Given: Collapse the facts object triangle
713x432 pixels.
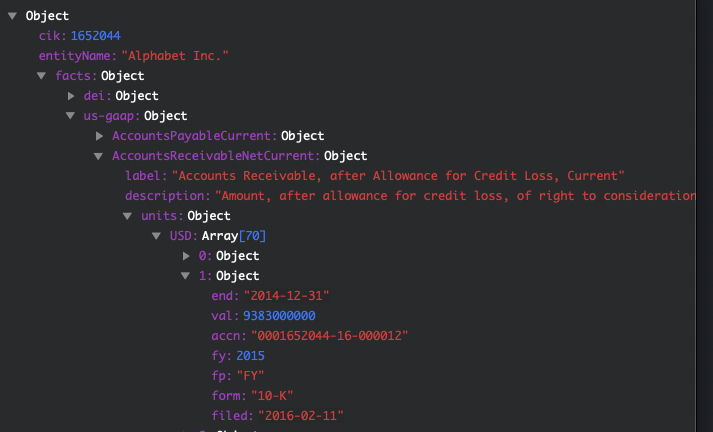Looking at the screenshot, I should coord(41,76).
